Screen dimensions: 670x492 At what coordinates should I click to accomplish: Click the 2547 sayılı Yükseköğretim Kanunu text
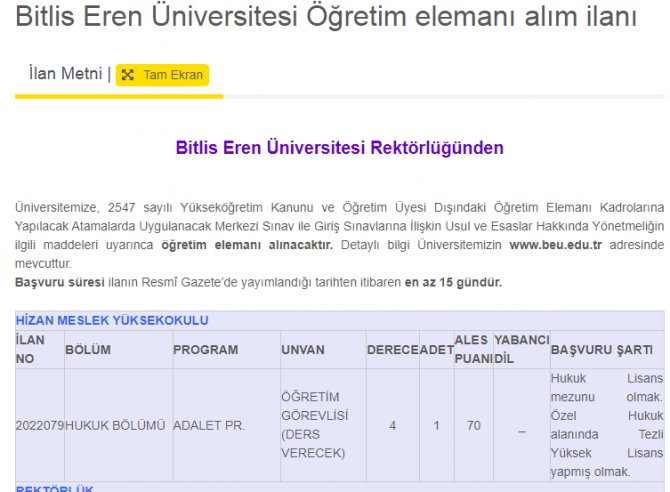click(x=211, y=207)
